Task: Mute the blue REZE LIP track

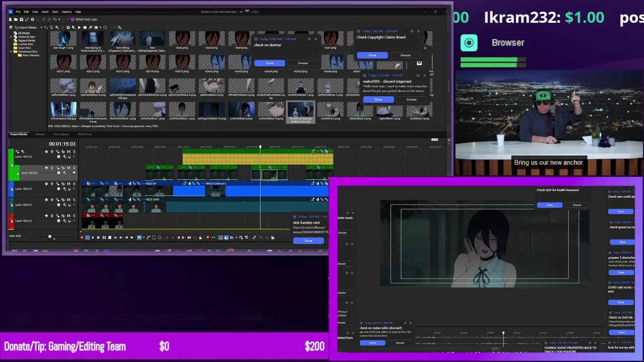Action: 68,184
